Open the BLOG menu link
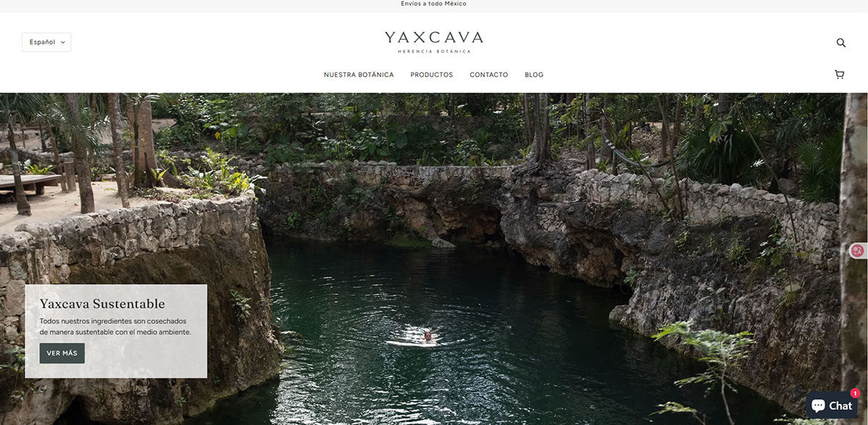Image resolution: width=868 pixels, height=425 pixels. point(534,74)
